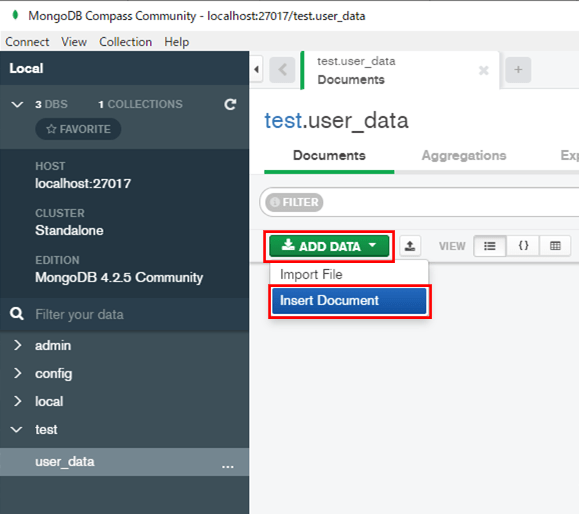
Task: Select the local database name
Action: 49,401
